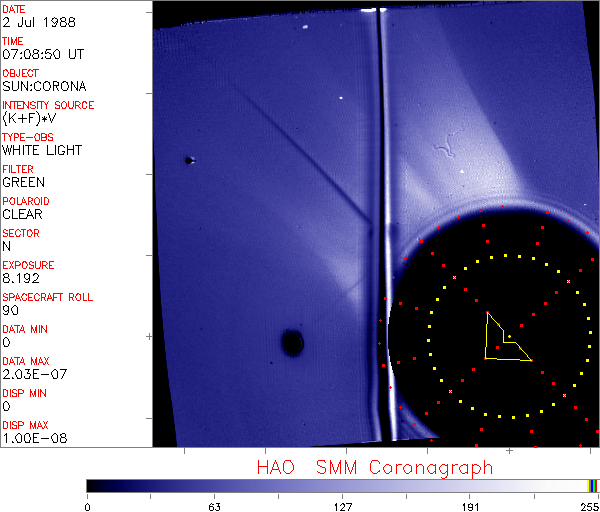Click the 255 tick label under the color bar
The image size is (600, 512).
589,505
